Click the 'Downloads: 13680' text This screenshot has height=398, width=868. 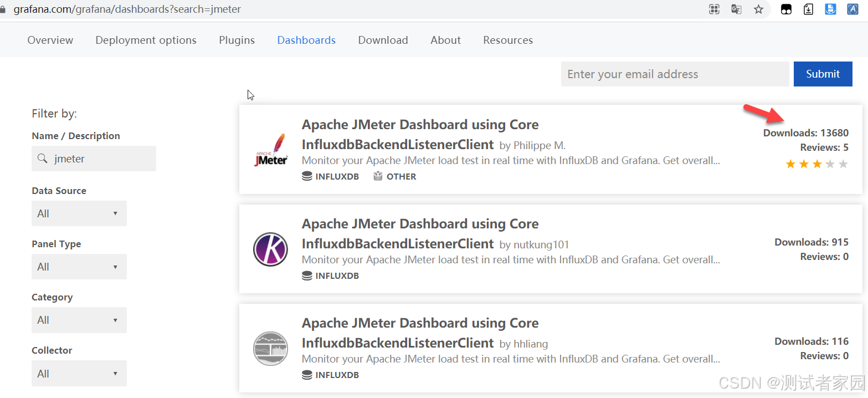[806, 132]
